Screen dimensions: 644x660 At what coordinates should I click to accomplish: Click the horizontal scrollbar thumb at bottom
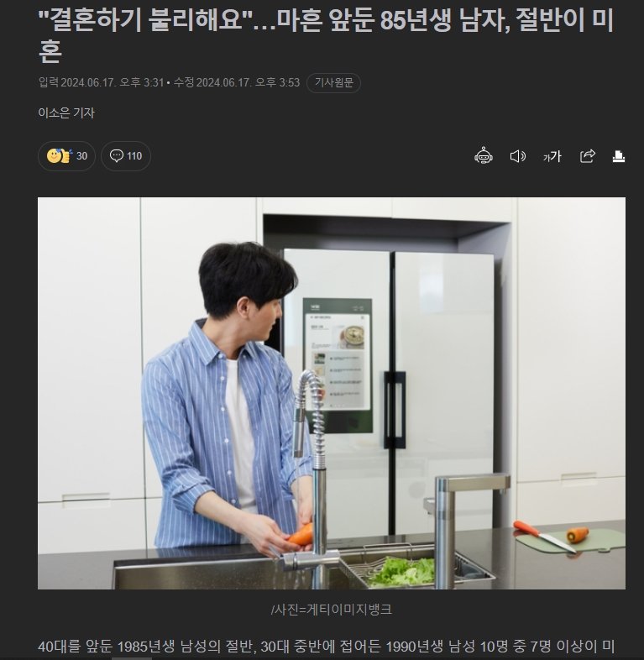pos(131,657)
